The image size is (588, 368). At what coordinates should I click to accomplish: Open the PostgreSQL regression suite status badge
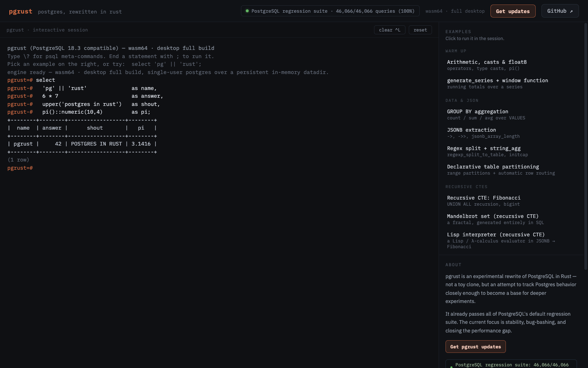(x=330, y=11)
